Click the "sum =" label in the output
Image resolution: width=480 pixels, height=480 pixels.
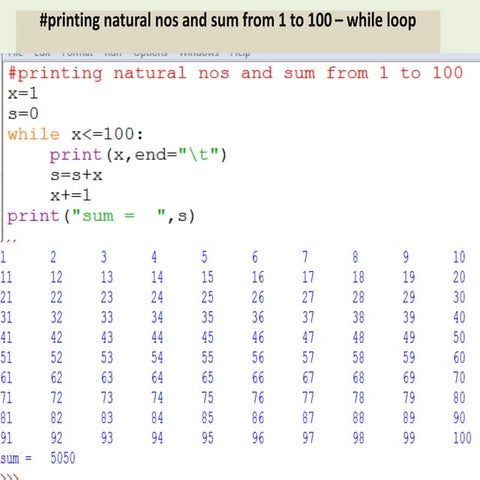point(16,458)
